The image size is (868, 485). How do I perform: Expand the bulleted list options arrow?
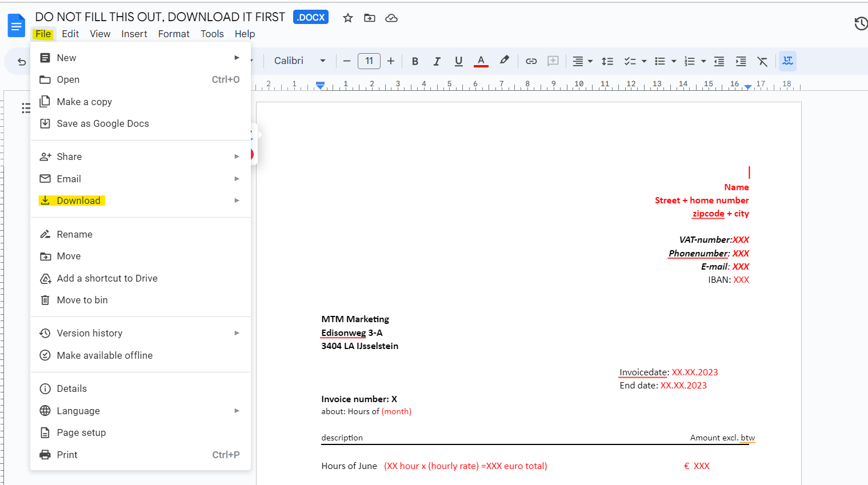674,61
